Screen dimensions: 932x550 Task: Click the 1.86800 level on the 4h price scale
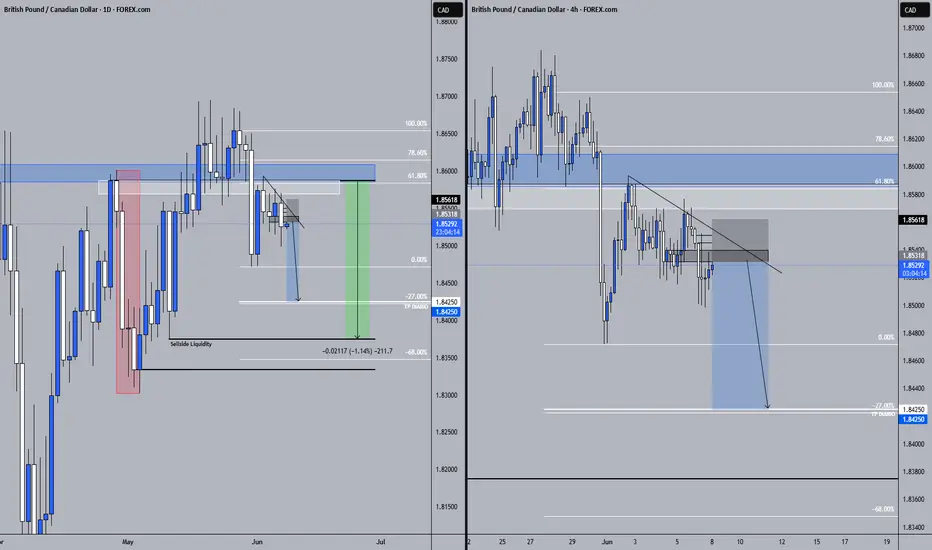coord(914,56)
